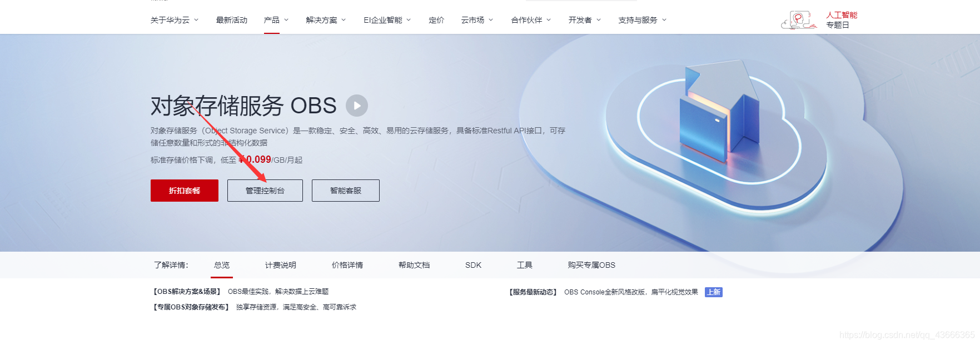This screenshot has width=980, height=345.
Task: Open the 人工智能专题日 robot banner icon
Action: coord(799,20)
